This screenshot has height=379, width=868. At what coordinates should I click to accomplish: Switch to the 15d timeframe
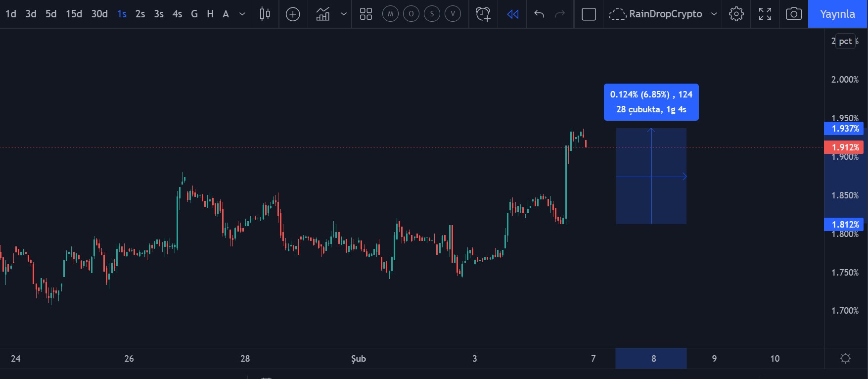click(x=74, y=14)
